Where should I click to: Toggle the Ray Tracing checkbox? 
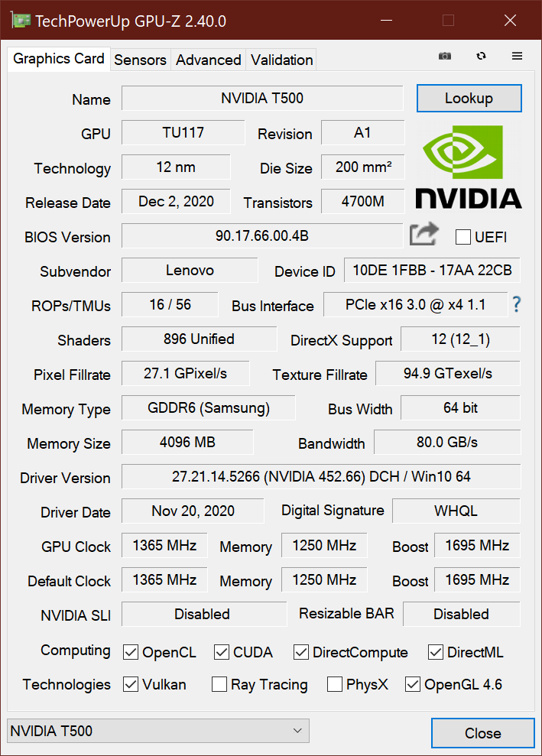pyautogui.click(x=219, y=684)
